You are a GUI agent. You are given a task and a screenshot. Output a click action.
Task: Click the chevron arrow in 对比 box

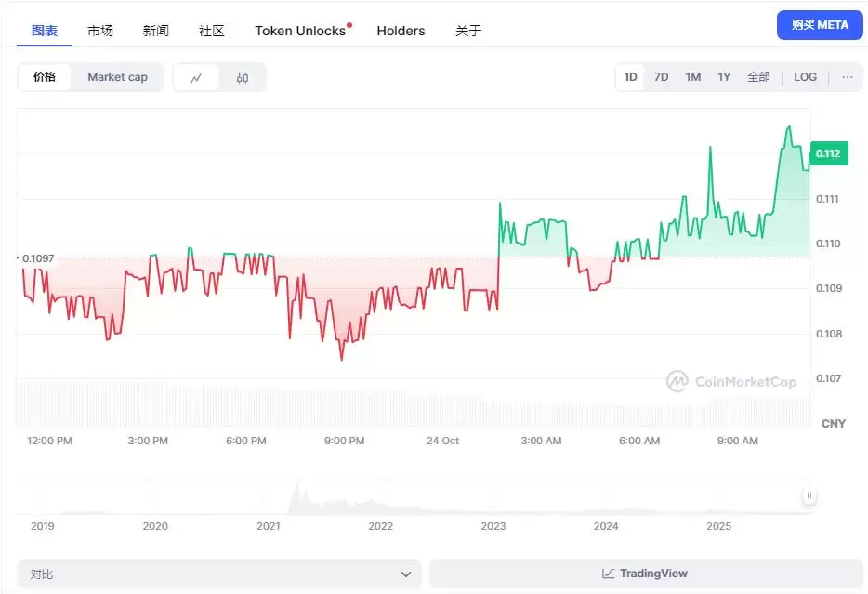(x=405, y=574)
